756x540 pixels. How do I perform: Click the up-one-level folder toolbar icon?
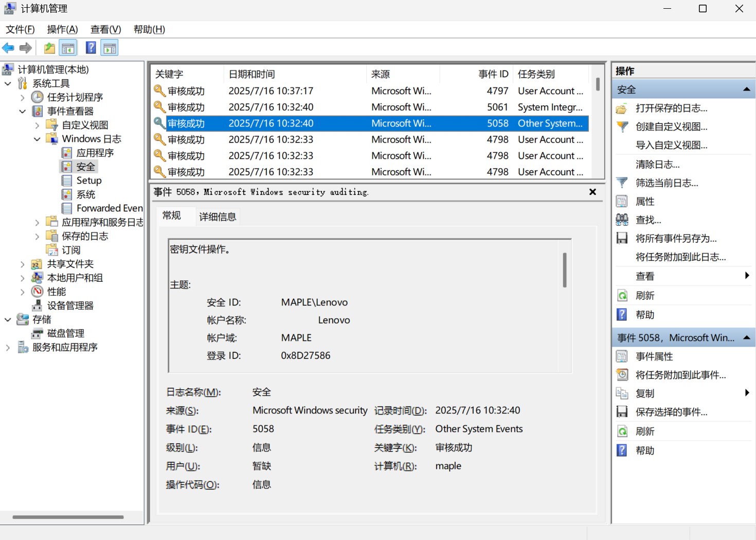click(x=49, y=48)
